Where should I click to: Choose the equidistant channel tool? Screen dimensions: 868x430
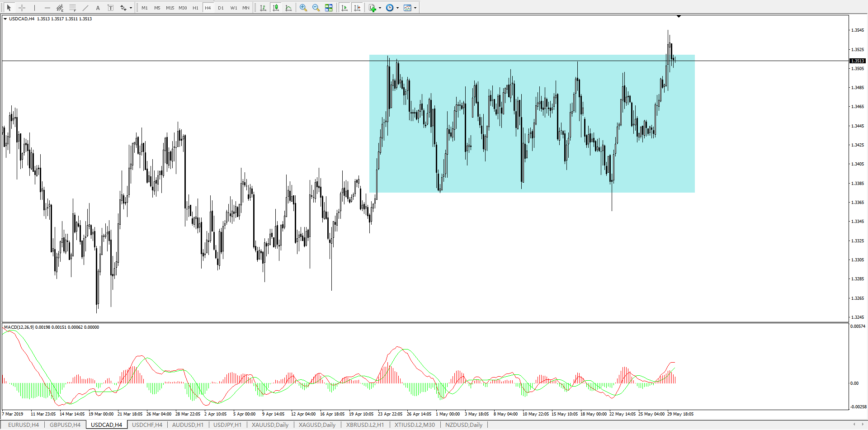coord(60,8)
